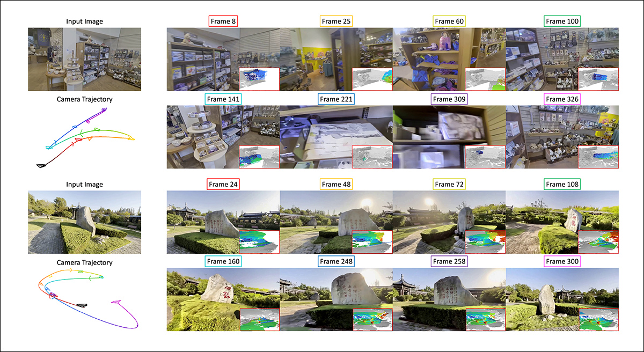Screen dimensions: 644x352
Task: Click the point-cloud inset in Frame 108
Action: pos(598,242)
